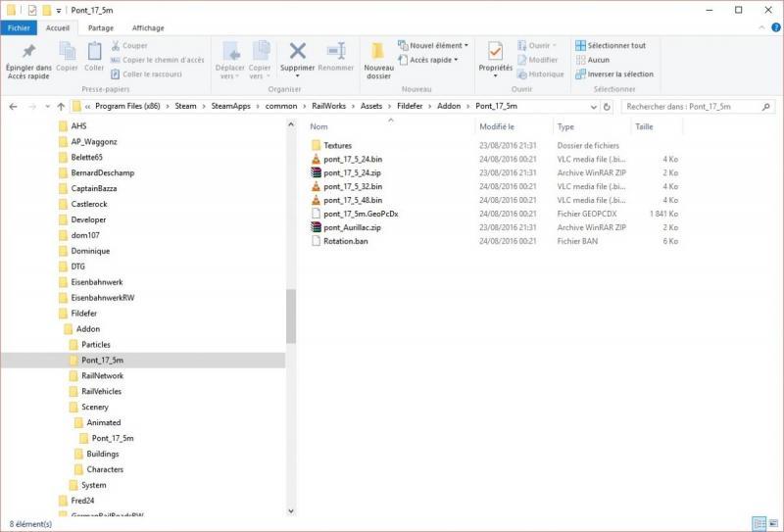
Task: Go up one level with the up arrow
Action: click(x=61, y=107)
